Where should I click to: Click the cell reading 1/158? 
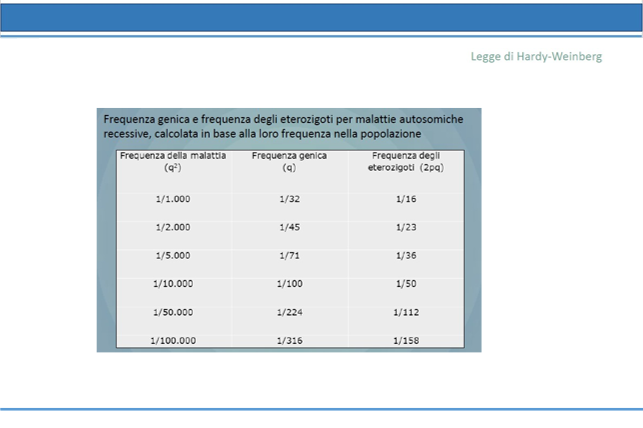tap(406, 341)
